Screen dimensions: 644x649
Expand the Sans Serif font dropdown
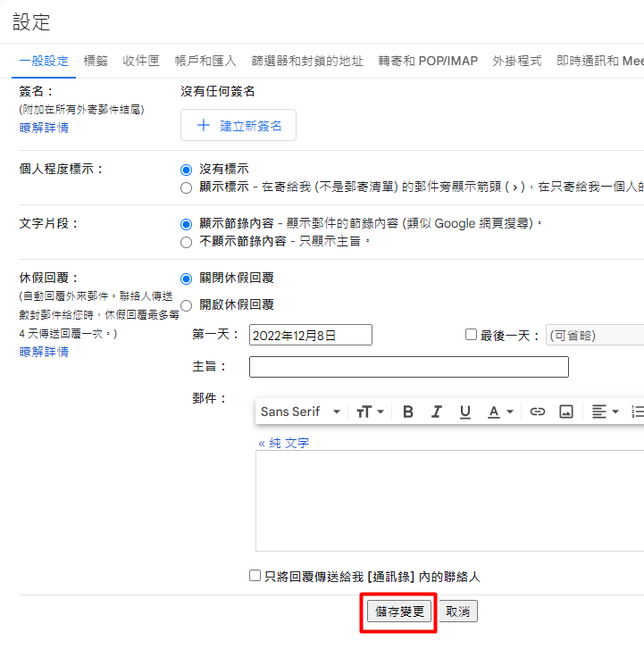click(x=300, y=412)
